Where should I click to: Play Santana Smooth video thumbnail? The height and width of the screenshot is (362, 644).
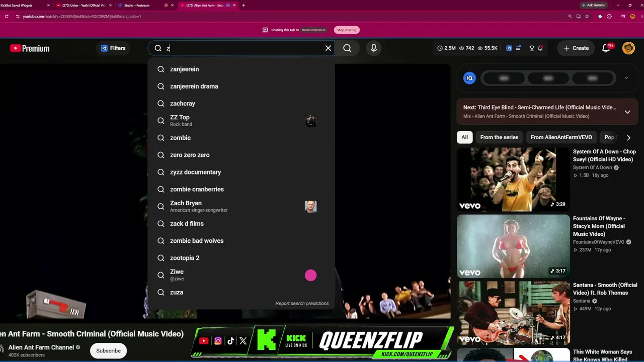point(513,313)
